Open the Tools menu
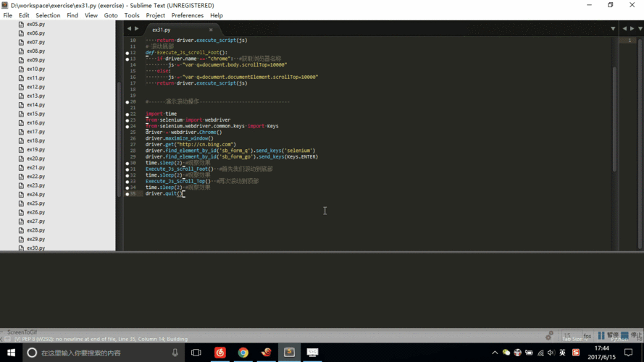The image size is (644, 362). (x=131, y=15)
